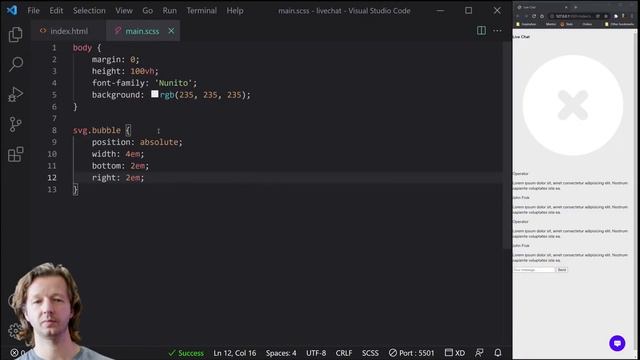The image size is (640, 360).
Task: Click the rgb color swatch on line 5
Action: point(155,94)
